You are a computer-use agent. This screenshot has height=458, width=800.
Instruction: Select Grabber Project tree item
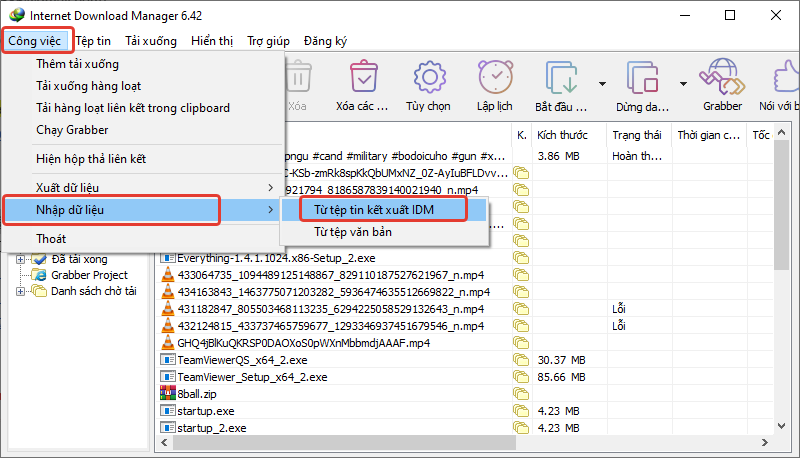pos(89,275)
